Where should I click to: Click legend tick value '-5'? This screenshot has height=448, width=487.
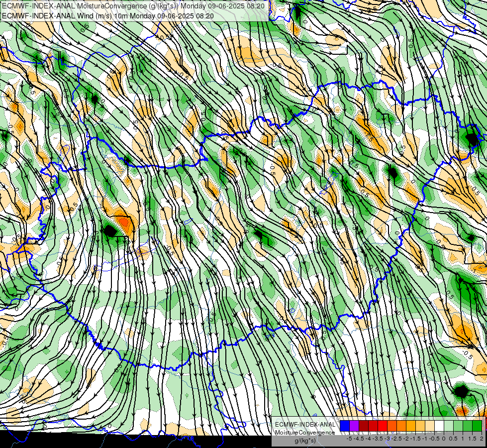349,439
